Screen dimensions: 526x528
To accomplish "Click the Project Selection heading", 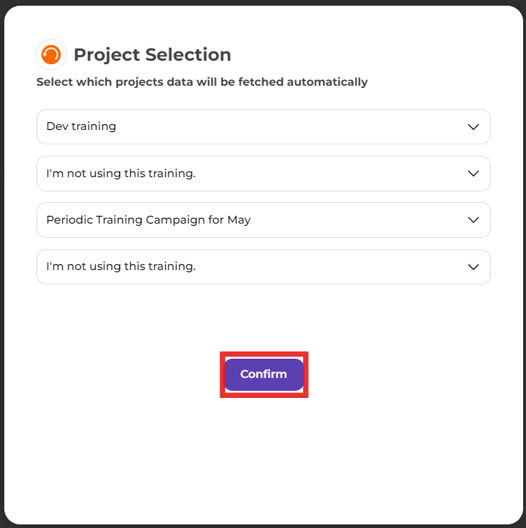I will pyautogui.click(x=153, y=55).
